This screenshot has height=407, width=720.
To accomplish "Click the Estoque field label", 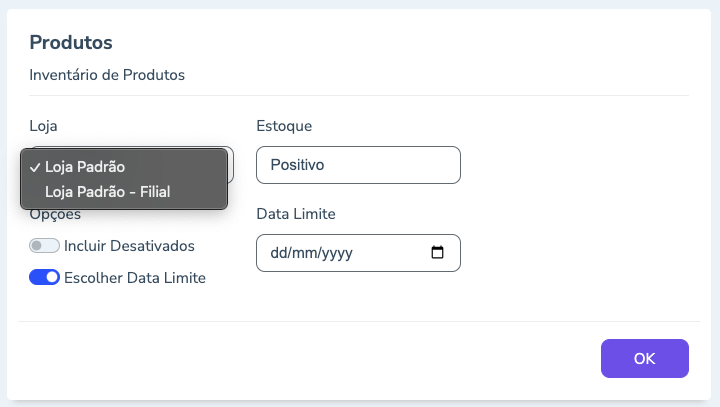I will point(284,126).
